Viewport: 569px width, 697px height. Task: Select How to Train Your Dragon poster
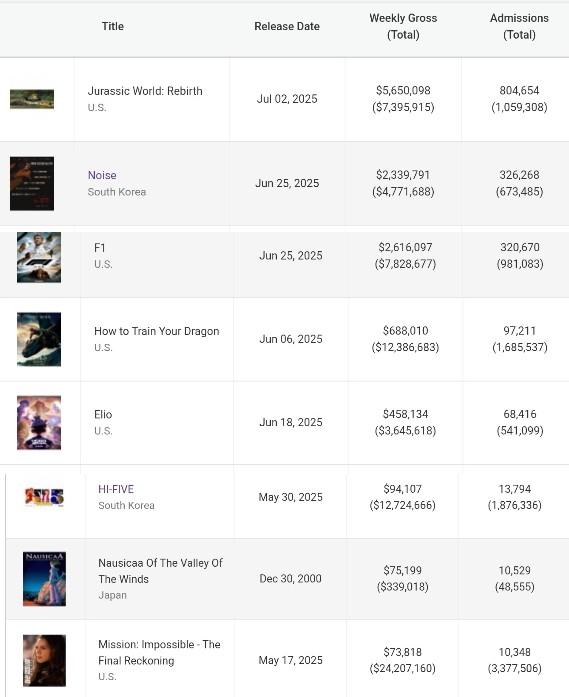click(39, 339)
